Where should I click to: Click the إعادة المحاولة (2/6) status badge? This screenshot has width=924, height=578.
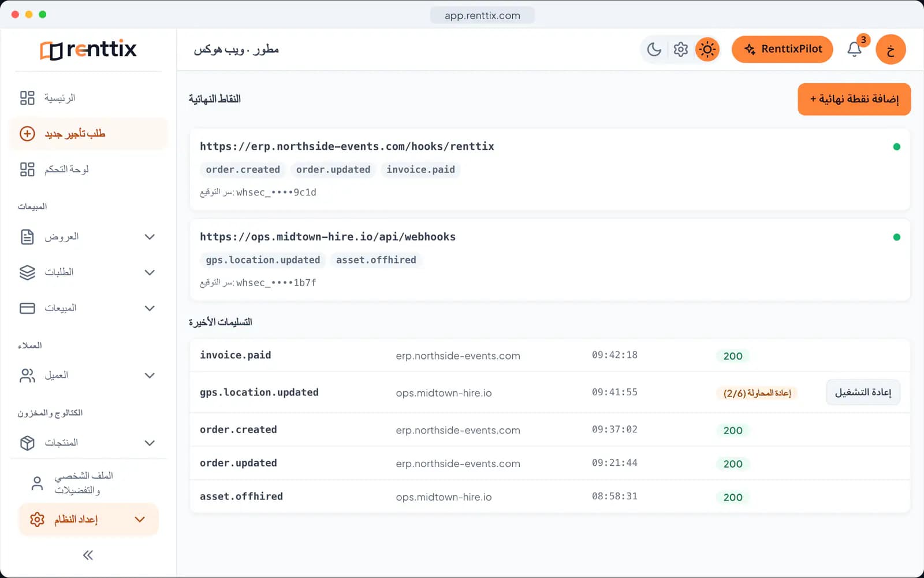[757, 393]
